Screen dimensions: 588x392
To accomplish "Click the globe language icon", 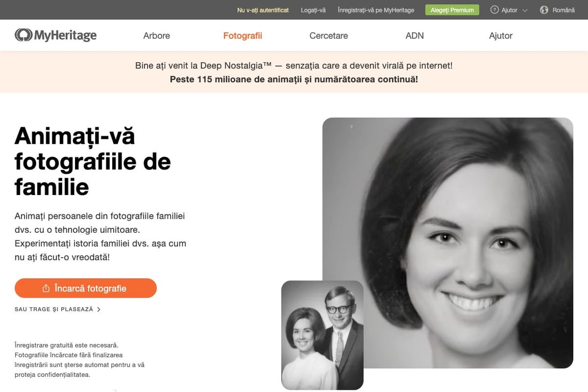I will [x=544, y=10].
